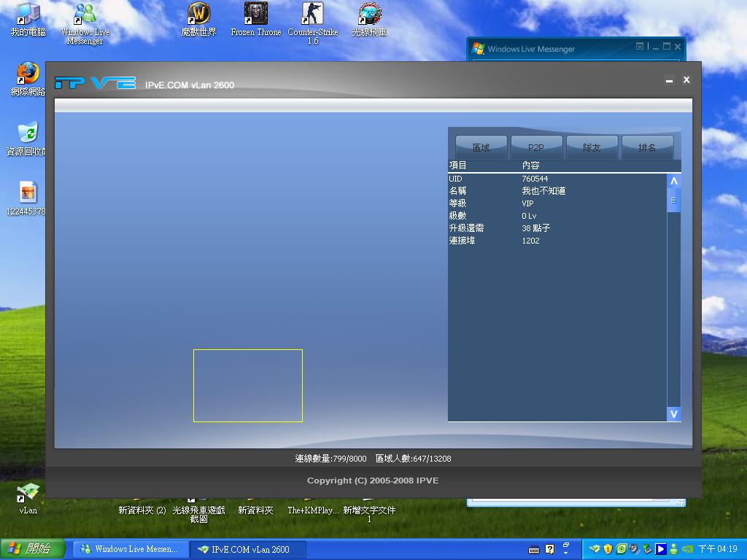Screen dimensions: 747x560
Task: Close the Windows Live Messenger window
Action: pyautogui.click(x=678, y=46)
